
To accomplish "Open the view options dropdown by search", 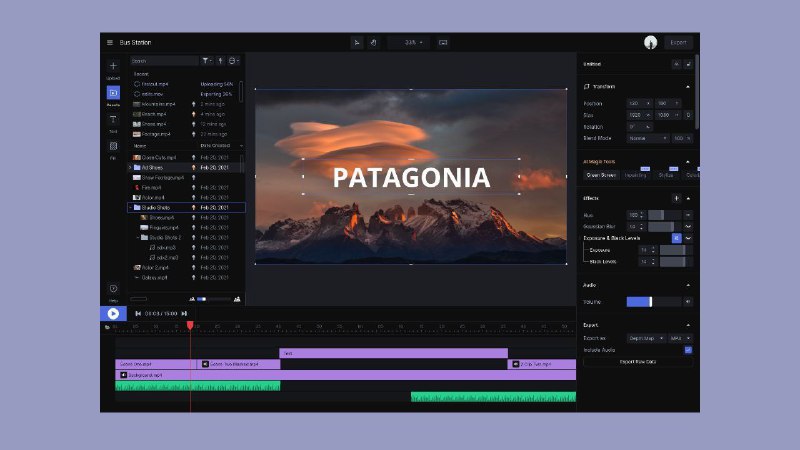I will coord(234,61).
